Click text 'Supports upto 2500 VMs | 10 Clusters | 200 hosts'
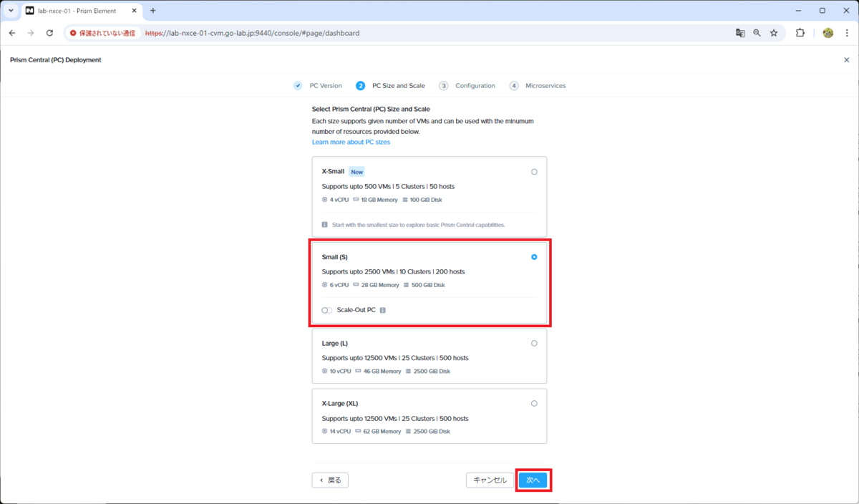 pyautogui.click(x=393, y=272)
